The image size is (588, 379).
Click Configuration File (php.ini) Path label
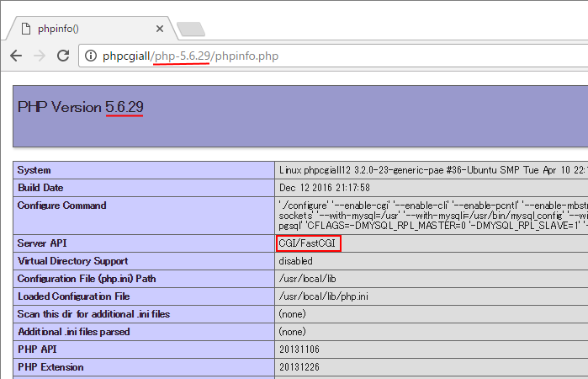click(x=87, y=279)
